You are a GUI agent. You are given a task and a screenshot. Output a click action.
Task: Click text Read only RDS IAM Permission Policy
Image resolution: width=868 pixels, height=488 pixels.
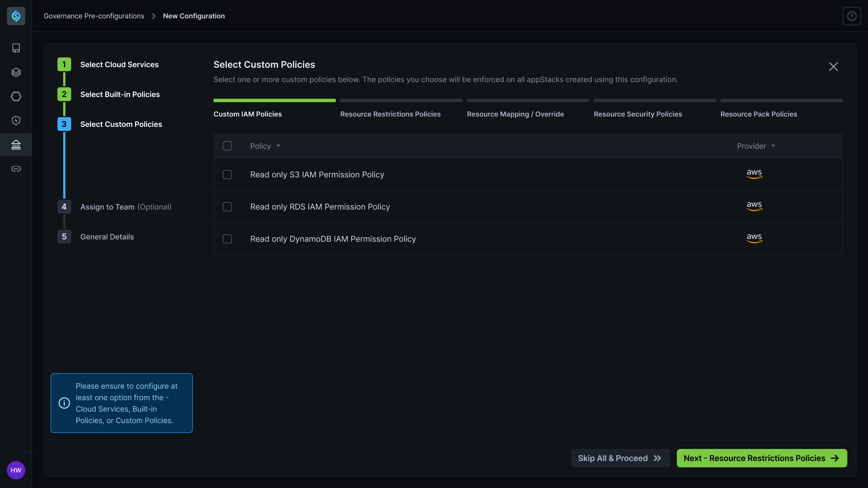tap(320, 207)
